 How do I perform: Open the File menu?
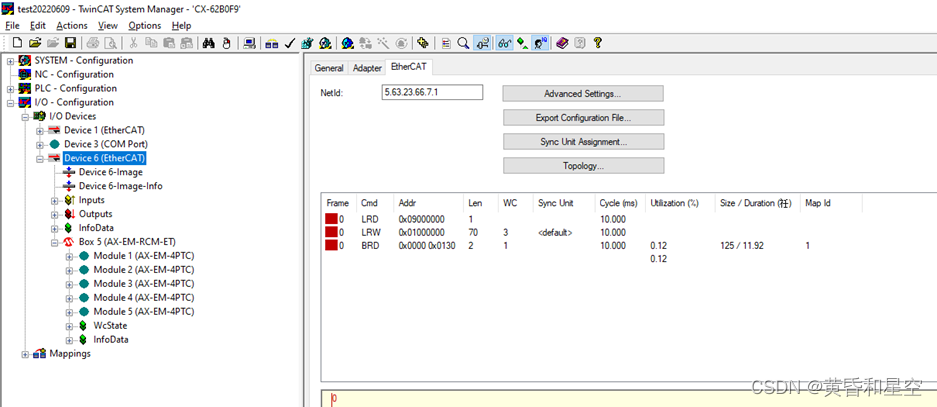(x=12, y=26)
